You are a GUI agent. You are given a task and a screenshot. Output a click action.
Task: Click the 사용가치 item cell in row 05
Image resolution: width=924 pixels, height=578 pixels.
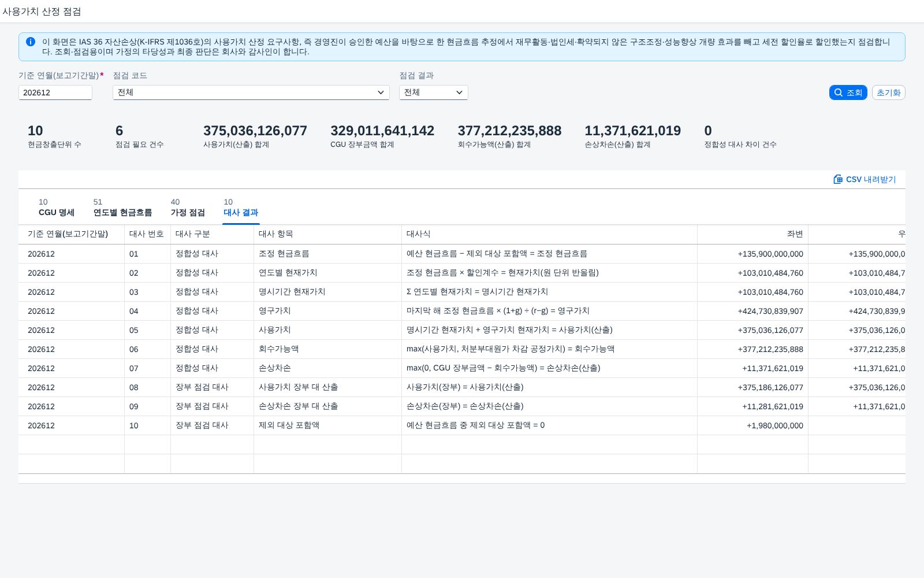(327, 330)
